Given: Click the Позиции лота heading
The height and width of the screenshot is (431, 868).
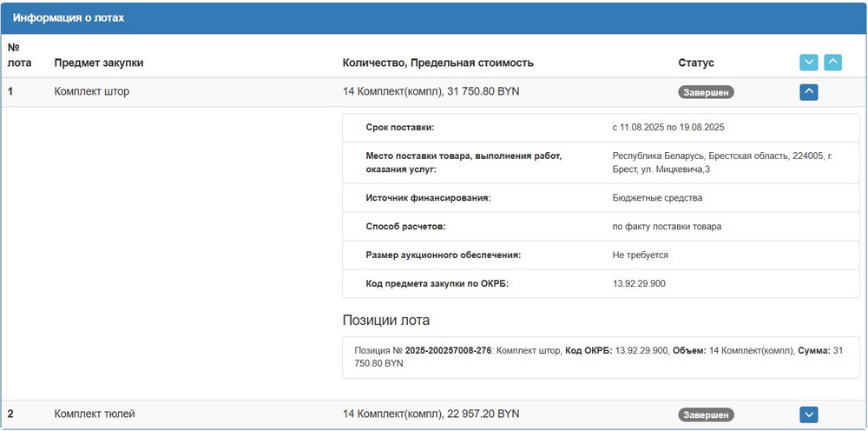Looking at the screenshot, I should [386, 321].
